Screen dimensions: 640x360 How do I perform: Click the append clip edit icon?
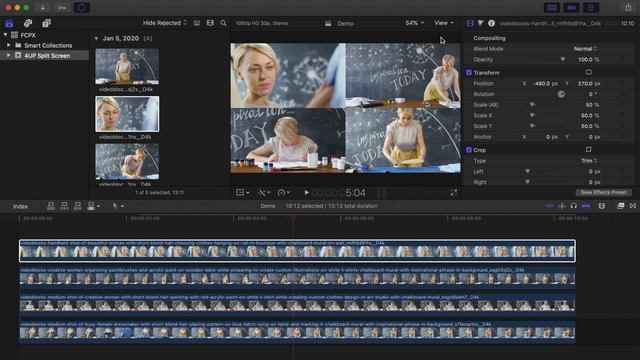tap(78, 206)
